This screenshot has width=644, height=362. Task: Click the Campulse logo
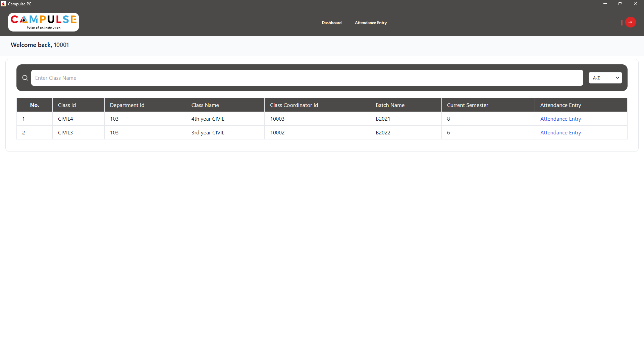[44, 22]
